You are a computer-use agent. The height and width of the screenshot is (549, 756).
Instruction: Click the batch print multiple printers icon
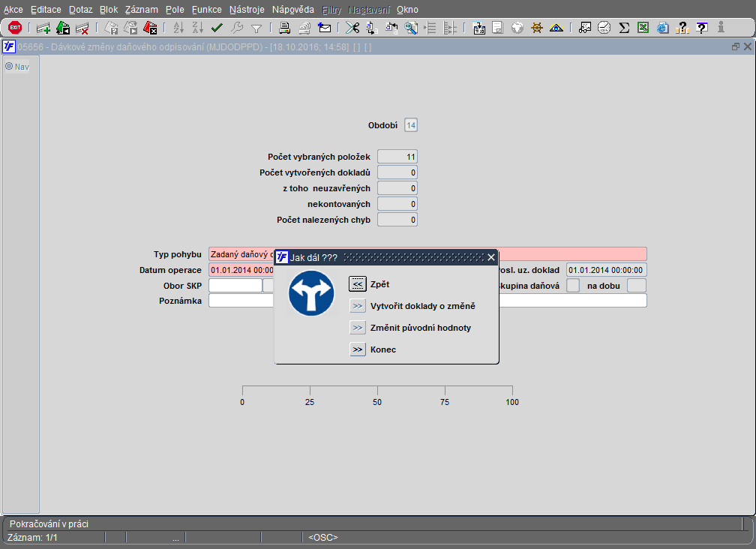pos(304,28)
